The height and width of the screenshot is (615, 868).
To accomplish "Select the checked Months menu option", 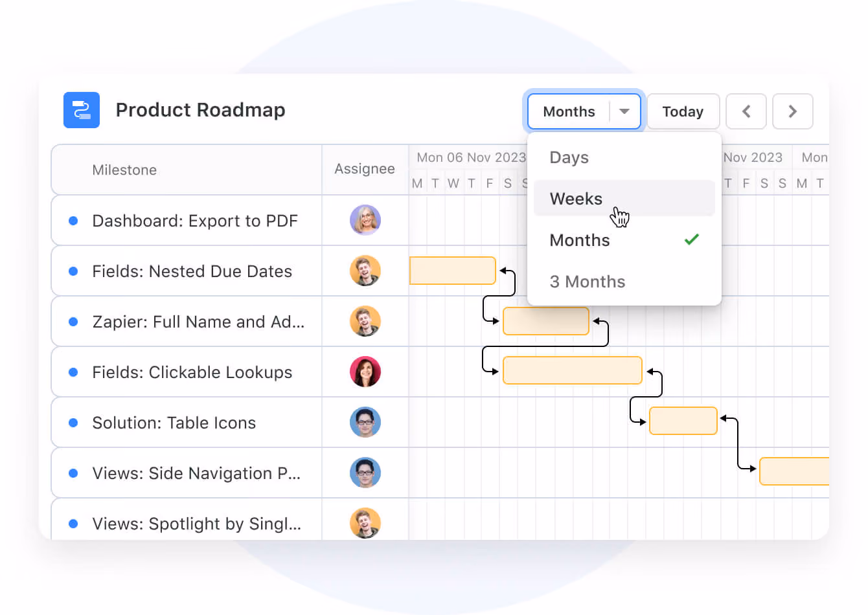I will tap(624, 240).
